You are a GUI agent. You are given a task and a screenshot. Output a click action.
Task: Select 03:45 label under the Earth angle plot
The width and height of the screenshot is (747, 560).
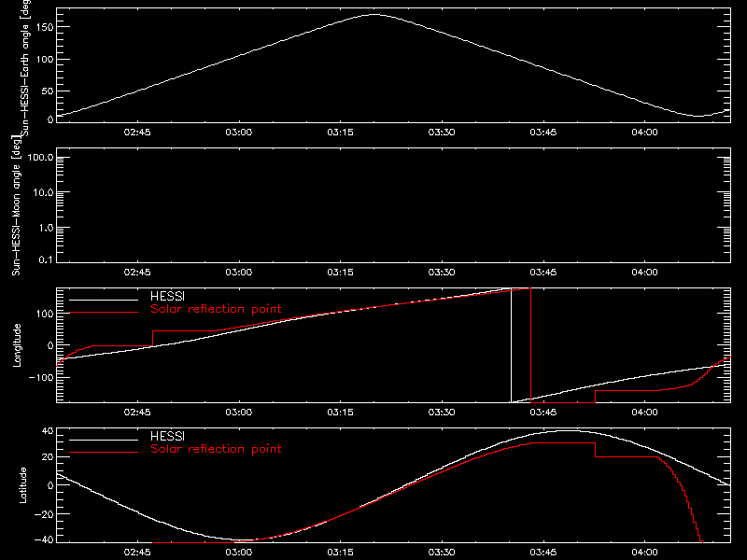543,133
